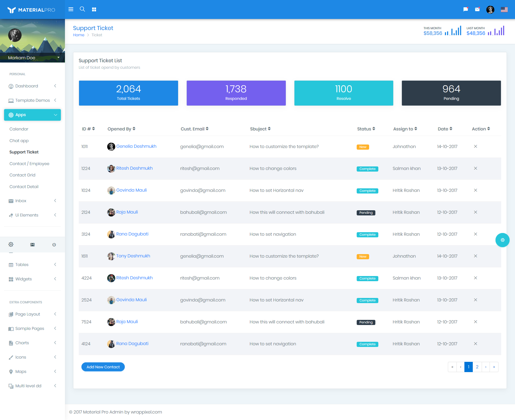
Task: Go to page 2 of pagination
Action: (477, 367)
